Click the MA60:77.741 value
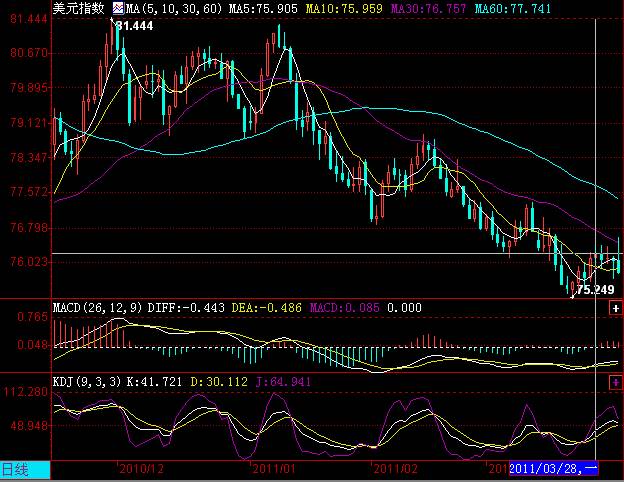Image resolution: width=624 pixels, height=482 pixels. 513,8
